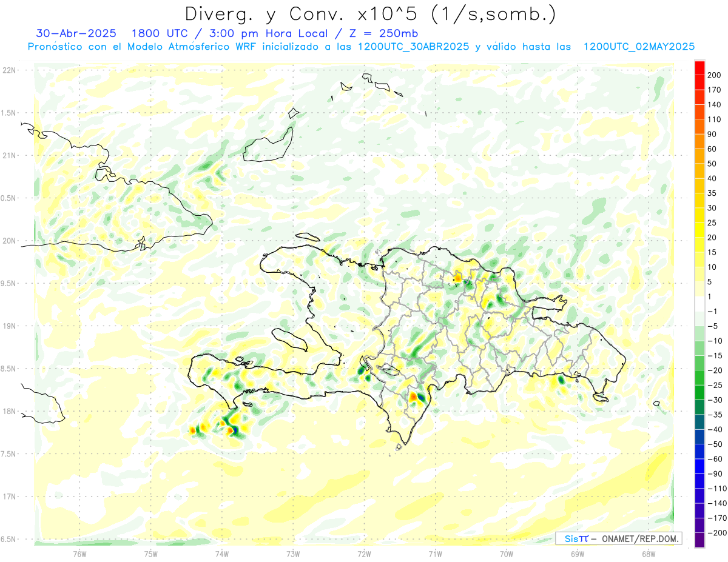Click the colorbar value "-1"

713,312
